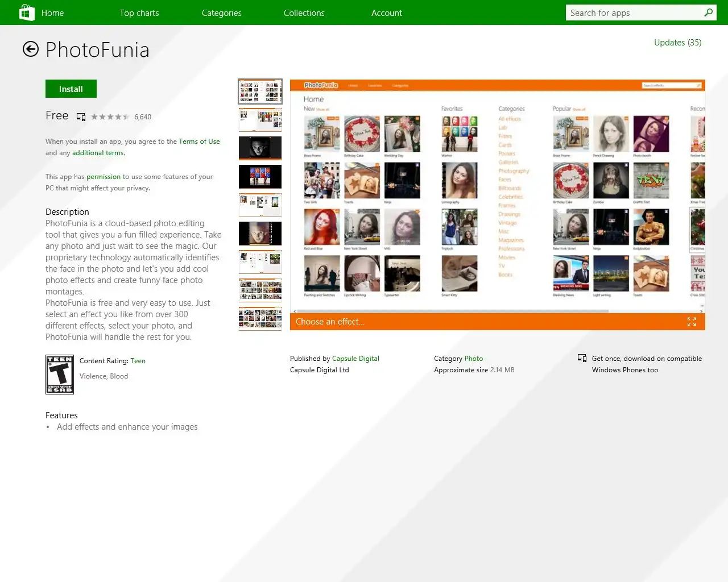
Task: Click the Free price label
Action: 57,115
